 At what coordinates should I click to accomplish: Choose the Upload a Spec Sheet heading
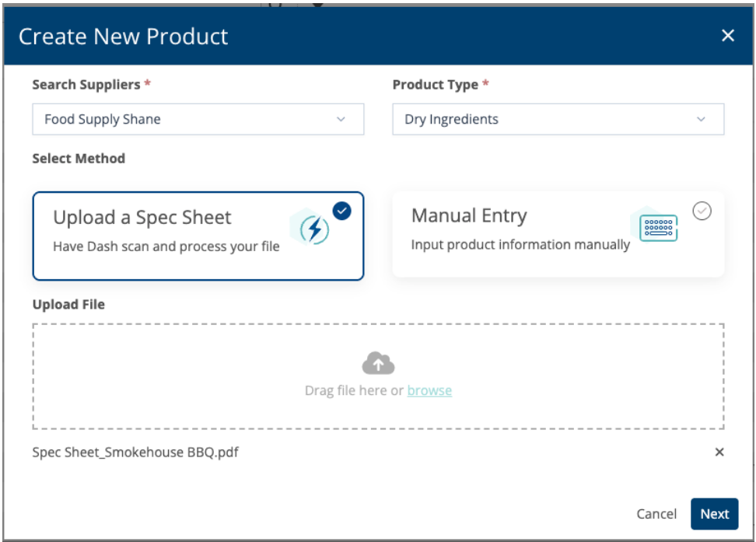tap(142, 218)
